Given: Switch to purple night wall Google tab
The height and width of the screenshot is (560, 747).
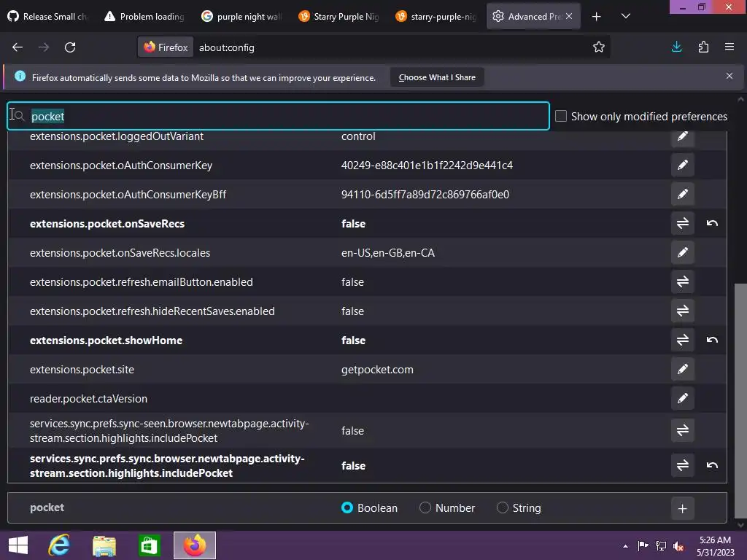Looking at the screenshot, I should point(242,17).
